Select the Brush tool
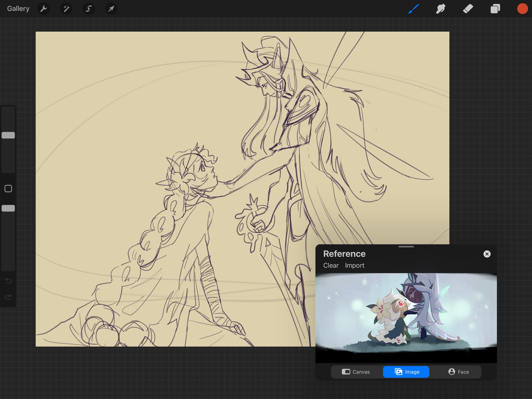Screen dimensions: 532x399 pyautogui.click(x=414, y=9)
